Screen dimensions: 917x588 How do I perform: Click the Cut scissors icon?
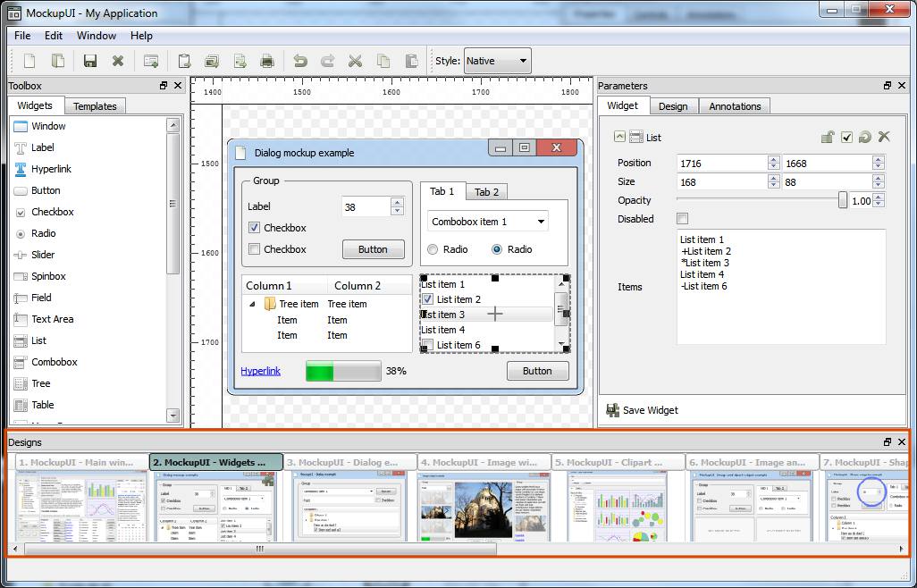[x=355, y=61]
